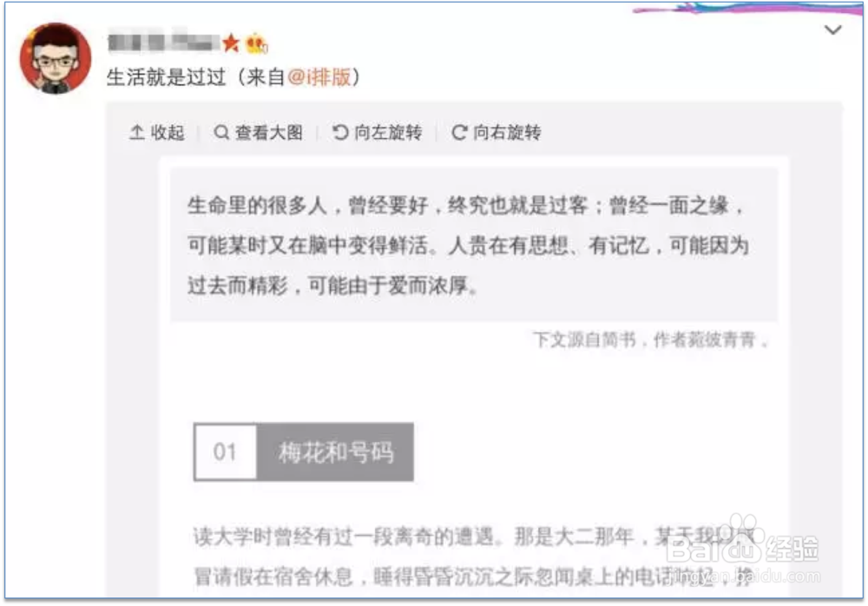This screenshot has width=868, height=606.
Task: Click the 梅花和号码 section heading
Action: pyautogui.click(x=335, y=452)
